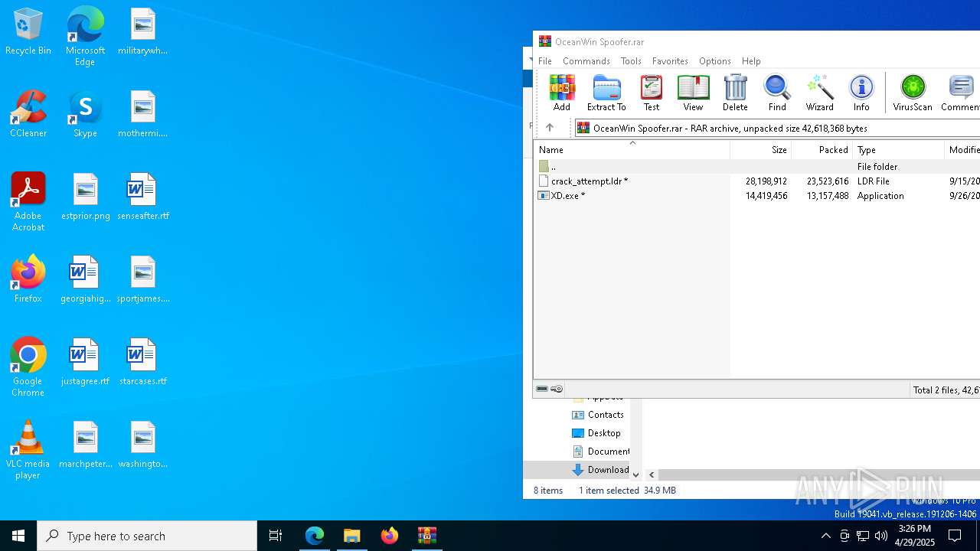Viewport: 980px width, 551px height.
Task: Click the Comment toolbar icon
Action: [961, 93]
